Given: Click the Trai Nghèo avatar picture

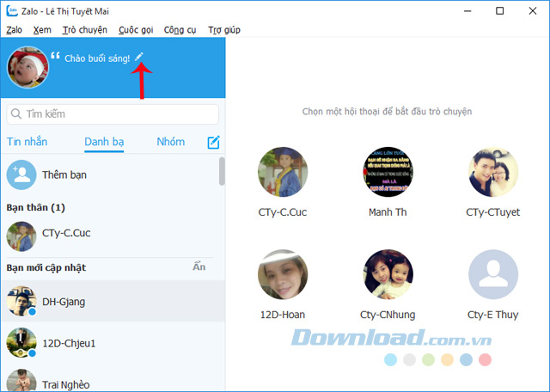Looking at the screenshot, I should point(21,380).
